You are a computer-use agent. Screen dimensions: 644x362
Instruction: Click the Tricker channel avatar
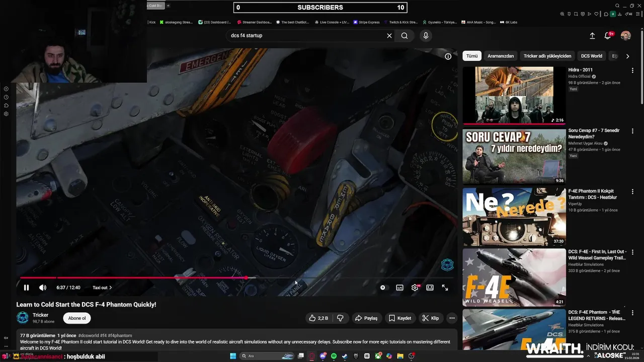tap(23, 318)
